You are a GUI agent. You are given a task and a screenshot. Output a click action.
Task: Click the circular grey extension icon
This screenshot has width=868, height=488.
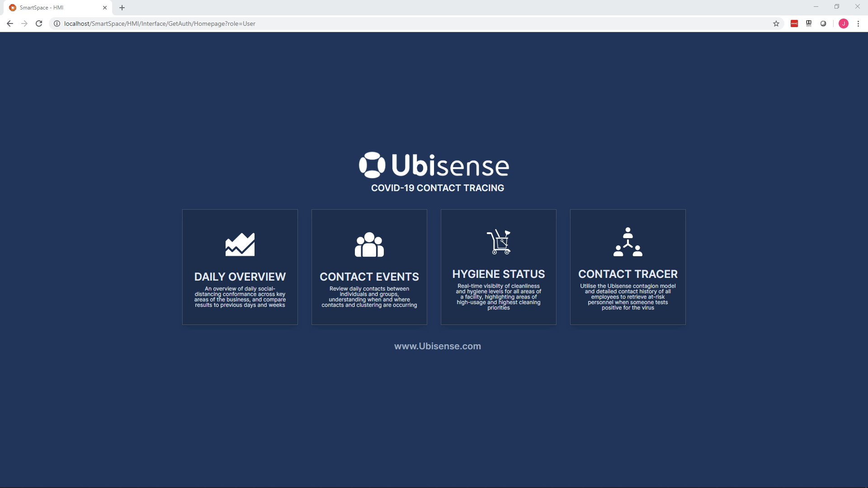coord(823,23)
